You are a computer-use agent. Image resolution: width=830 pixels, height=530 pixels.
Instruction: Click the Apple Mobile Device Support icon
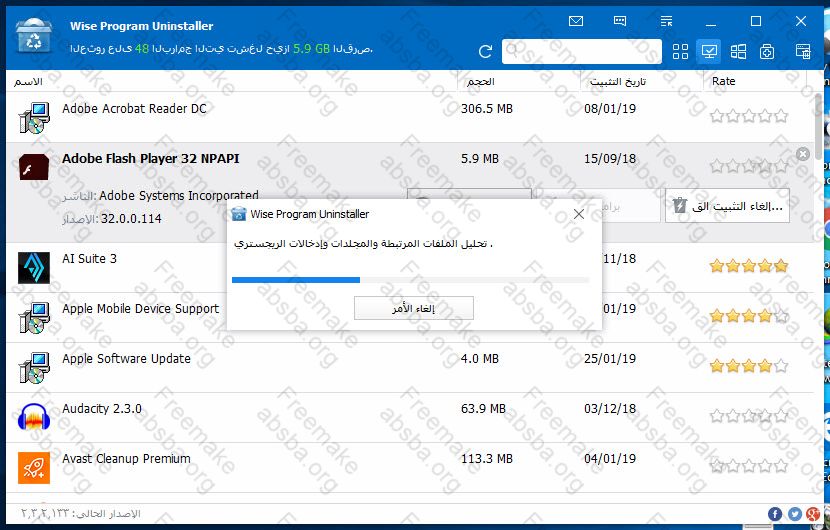[34, 318]
